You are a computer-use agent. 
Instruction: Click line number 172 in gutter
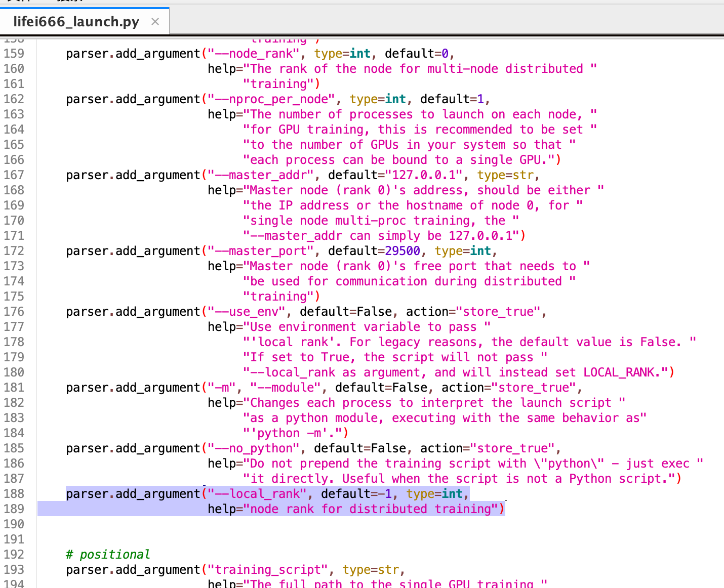coord(14,251)
